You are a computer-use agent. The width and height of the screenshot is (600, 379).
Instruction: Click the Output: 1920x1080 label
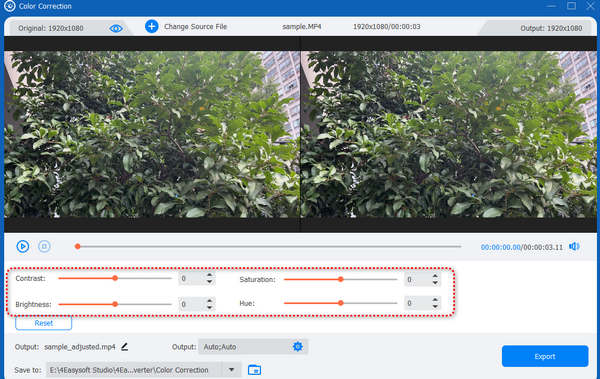(551, 28)
